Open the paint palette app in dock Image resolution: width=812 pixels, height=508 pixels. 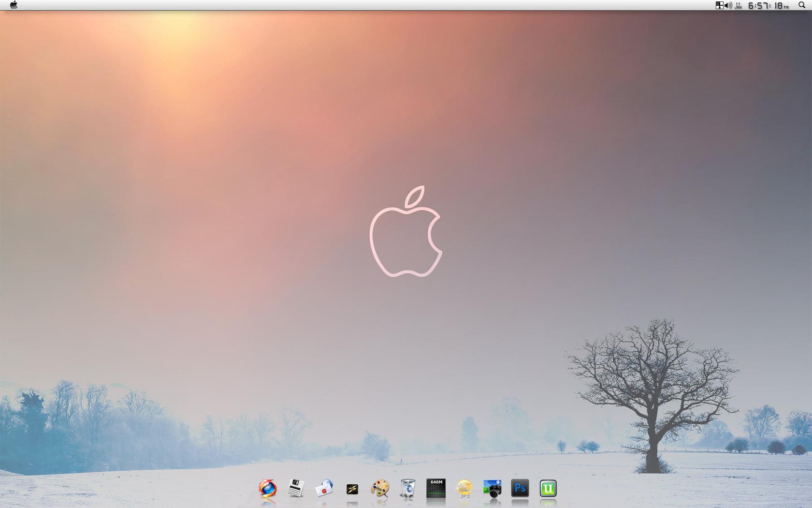coord(380,488)
